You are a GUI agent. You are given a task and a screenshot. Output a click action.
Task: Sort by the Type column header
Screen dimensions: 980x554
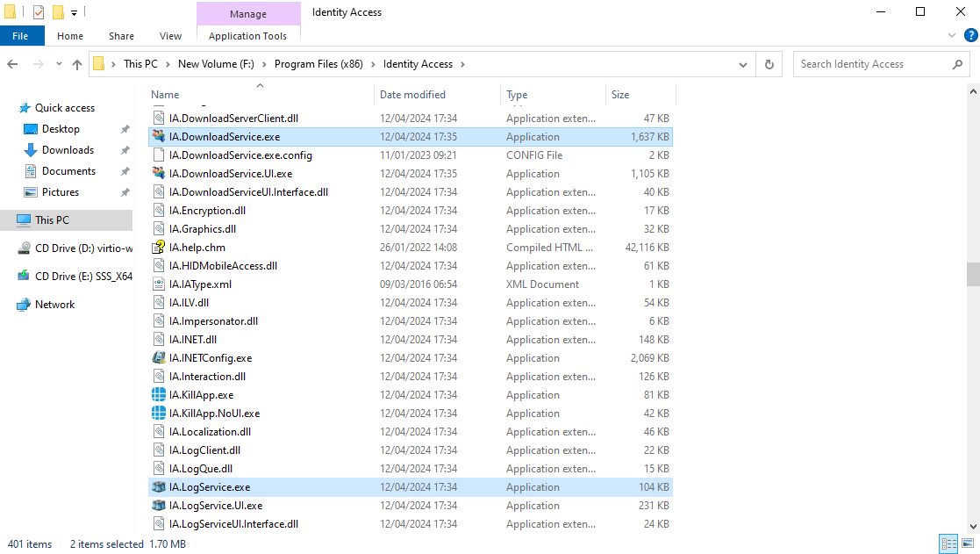click(x=517, y=95)
